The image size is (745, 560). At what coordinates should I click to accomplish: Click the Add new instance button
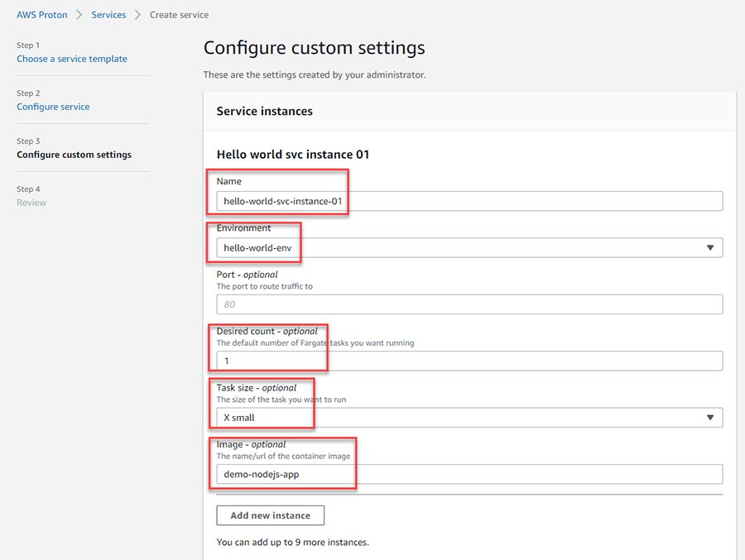pos(270,515)
